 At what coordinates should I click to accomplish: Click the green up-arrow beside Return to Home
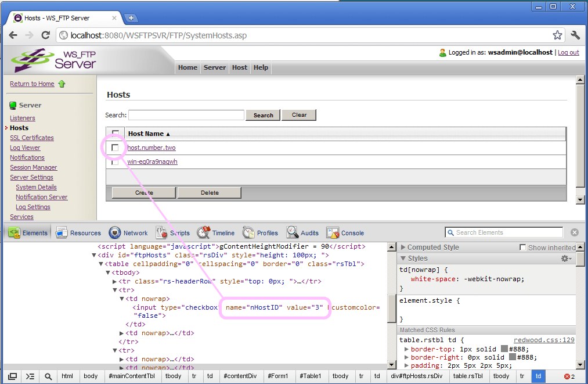[62, 84]
